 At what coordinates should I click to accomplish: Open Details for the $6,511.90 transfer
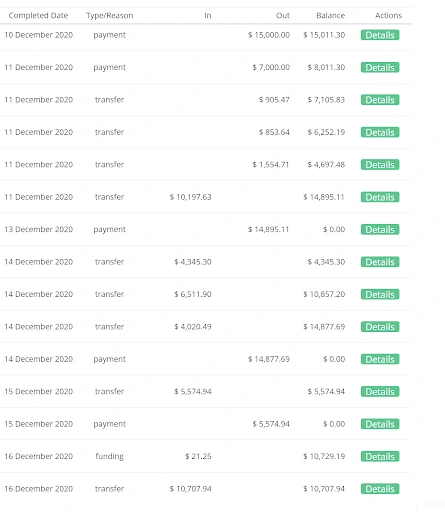(380, 294)
